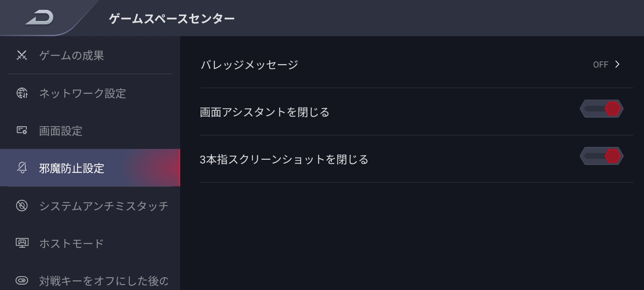Click the anti-mistouch hand icon
644x290 pixels.
(x=22, y=205)
